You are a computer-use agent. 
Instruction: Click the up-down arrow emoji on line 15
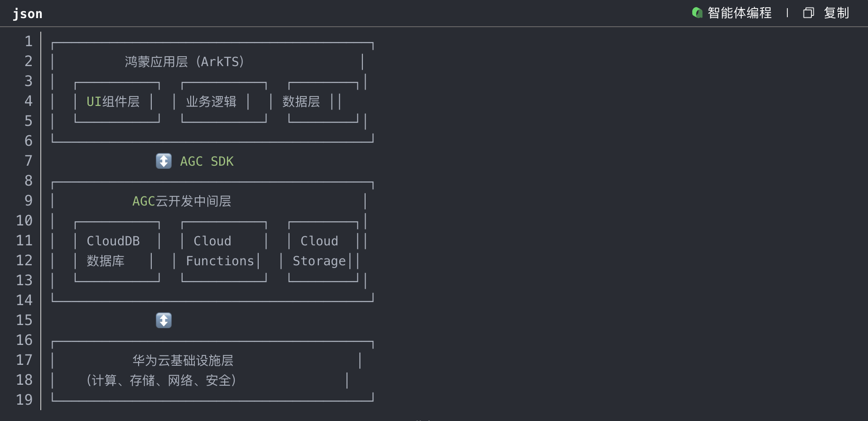pyautogui.click(x=164, y=321)
